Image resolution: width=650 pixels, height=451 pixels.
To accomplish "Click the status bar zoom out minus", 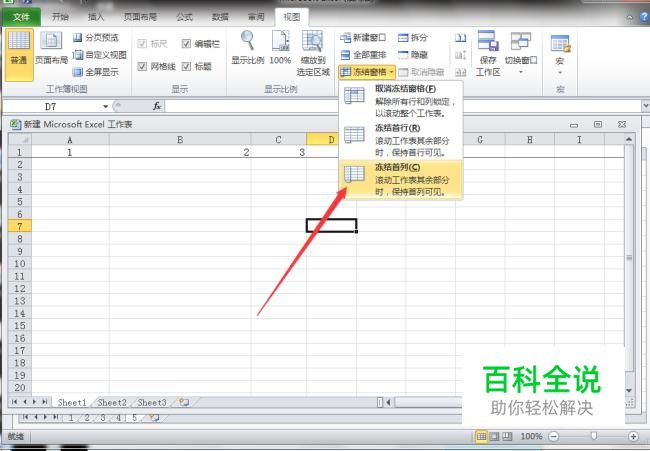I will coord(553,436).
